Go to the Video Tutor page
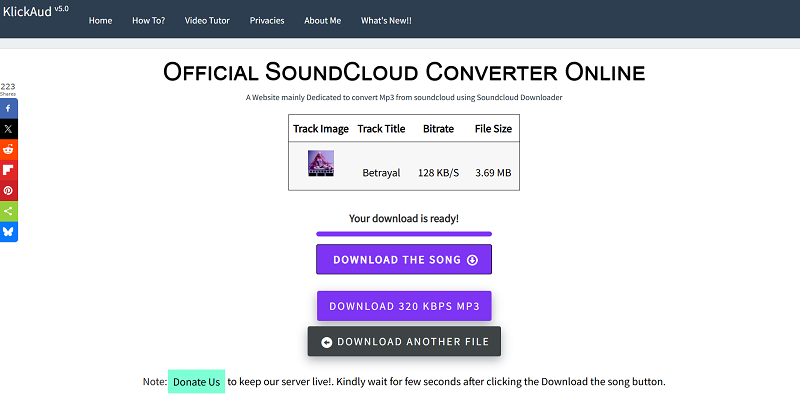800x414 pixels. [x=207, y=20]
